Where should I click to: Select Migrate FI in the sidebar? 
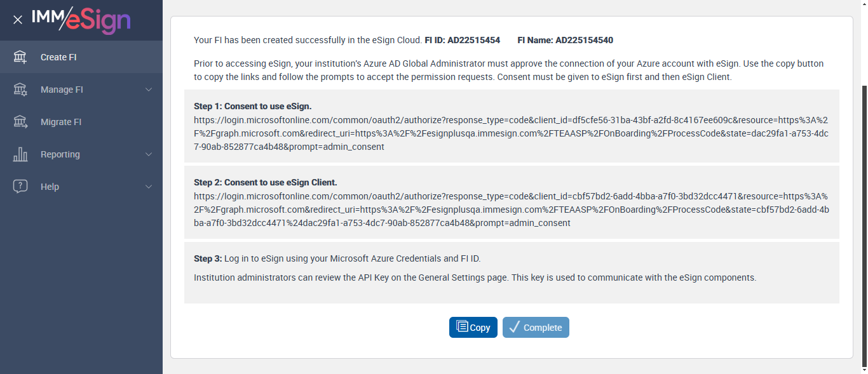tap(61, 122)
